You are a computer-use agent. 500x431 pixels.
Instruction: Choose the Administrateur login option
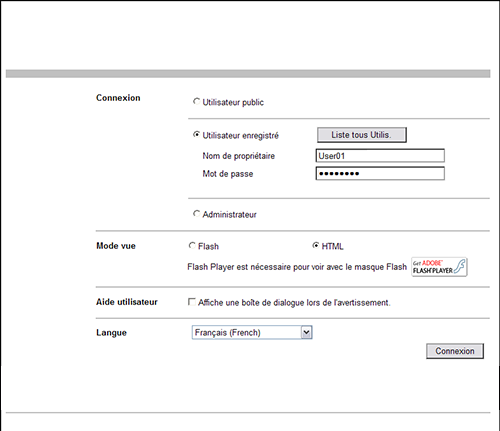pos(196,214)
